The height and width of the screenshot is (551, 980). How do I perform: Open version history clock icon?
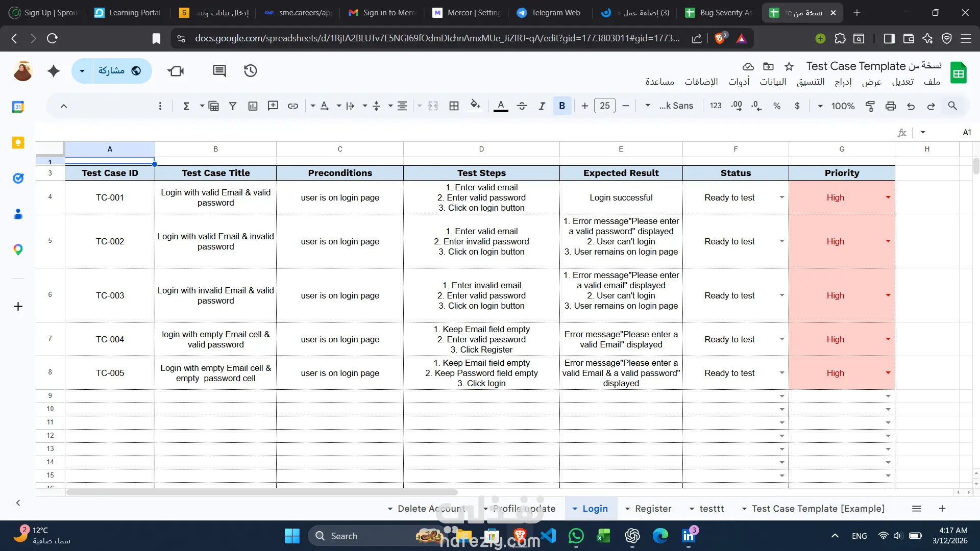click(250, 71)
